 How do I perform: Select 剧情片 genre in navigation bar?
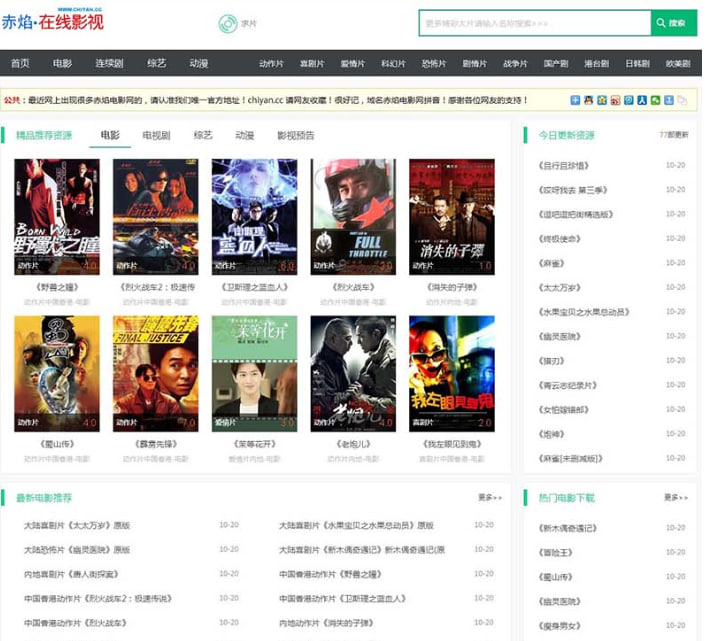pyautogui.click(x=475, y=64)
